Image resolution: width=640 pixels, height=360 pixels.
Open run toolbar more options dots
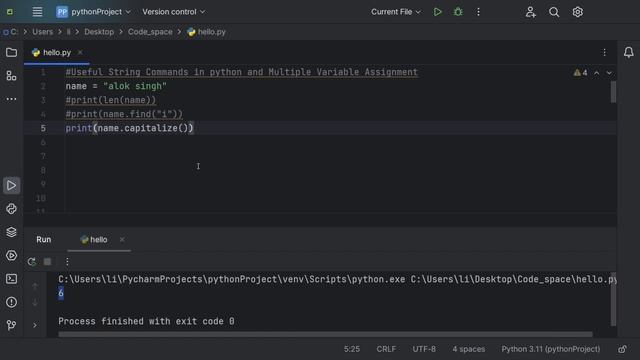tap(67, 262)
